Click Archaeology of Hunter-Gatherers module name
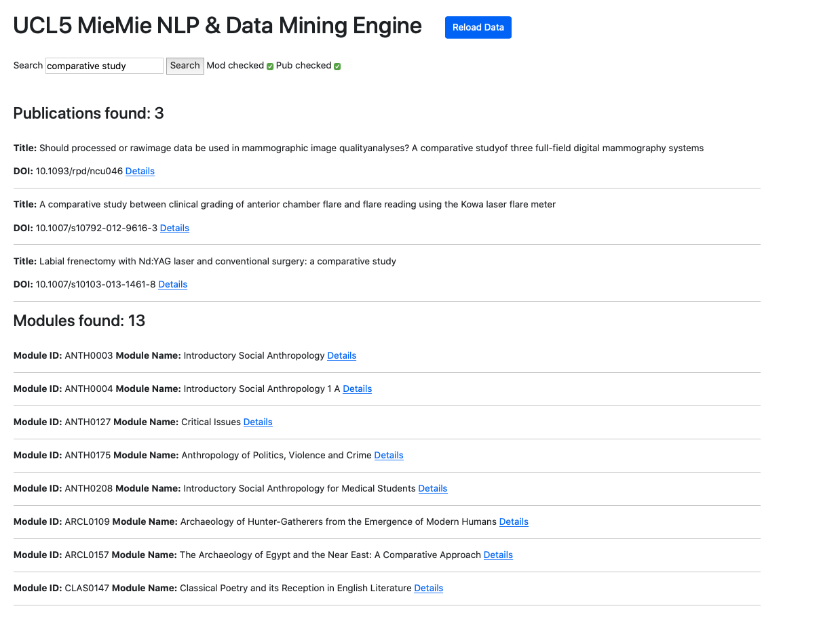The height and width of the screenshot is (617, 840). click(x=339, y=521)
